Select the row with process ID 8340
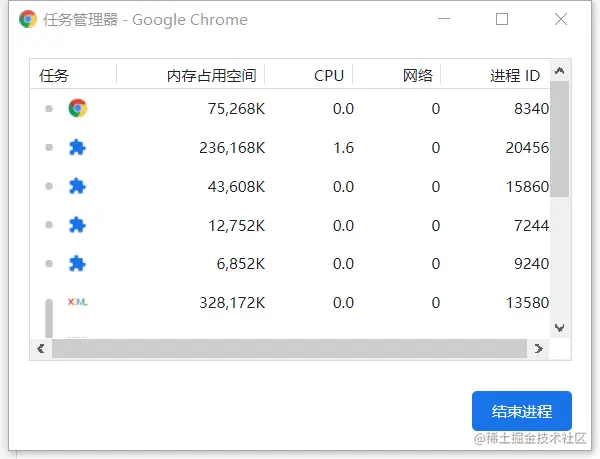600x459 pixels. pyautogui.click(x=290, y=109)
